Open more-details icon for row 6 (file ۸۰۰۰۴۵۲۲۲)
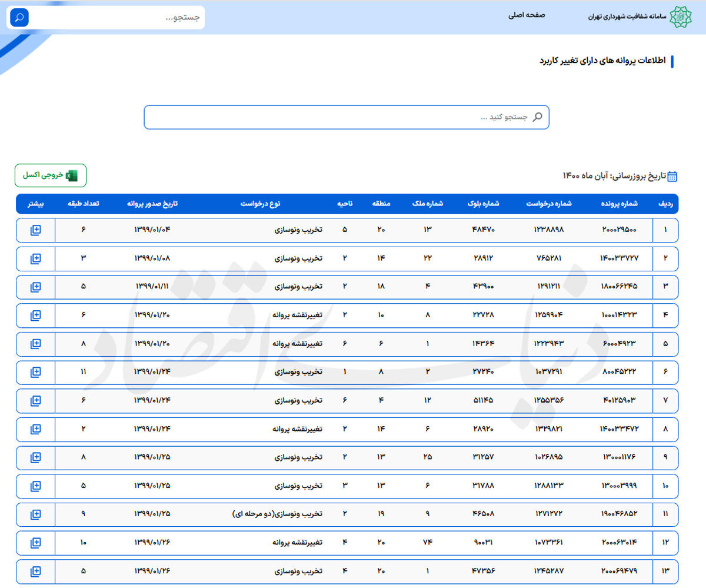Viewport: 706px width, 588px height. (x=36, y=372)
